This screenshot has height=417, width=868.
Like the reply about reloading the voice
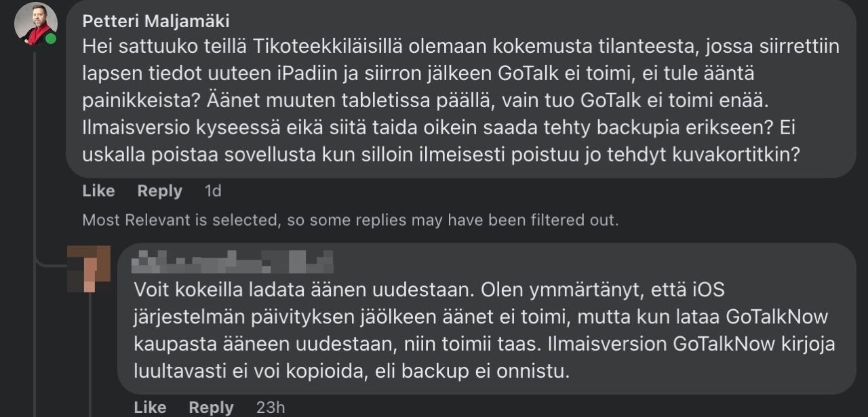[150, 407]
